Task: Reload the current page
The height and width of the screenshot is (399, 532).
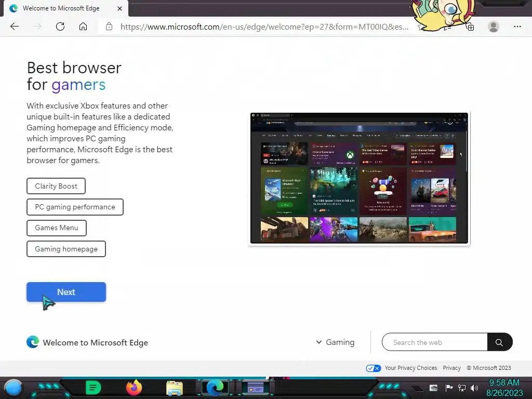Action: [60, 26]
